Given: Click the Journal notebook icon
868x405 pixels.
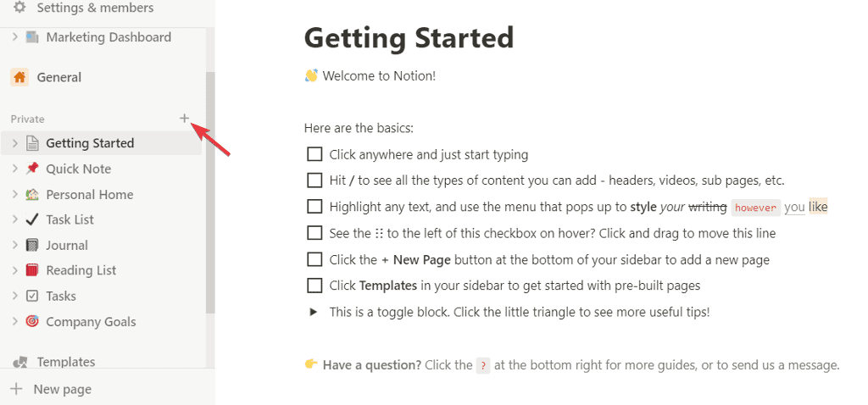Looking at the screenshot, I should [32, 245].
